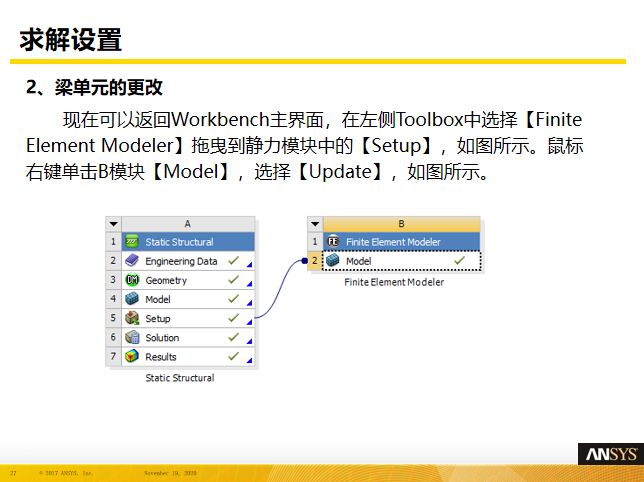The height and width of the screenshot is (482, 644).
Task: Click the Geometry DM icon
Action: tap(132, 280)
